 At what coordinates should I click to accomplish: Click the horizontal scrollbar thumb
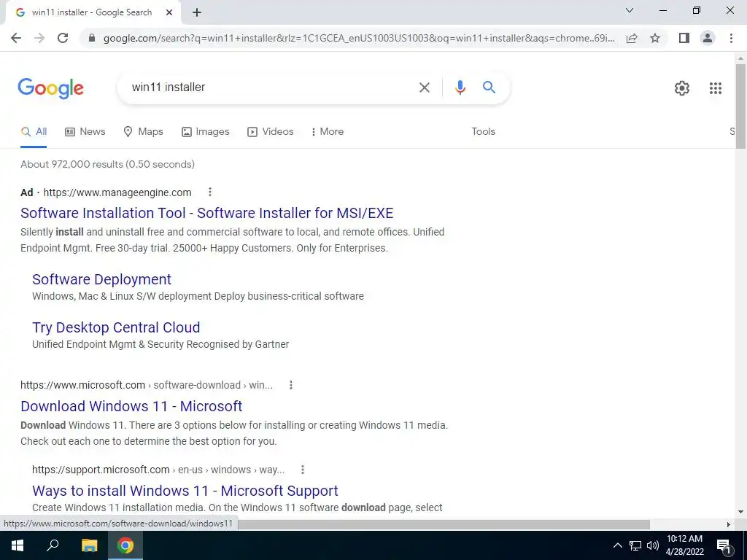tap(444, 524)
